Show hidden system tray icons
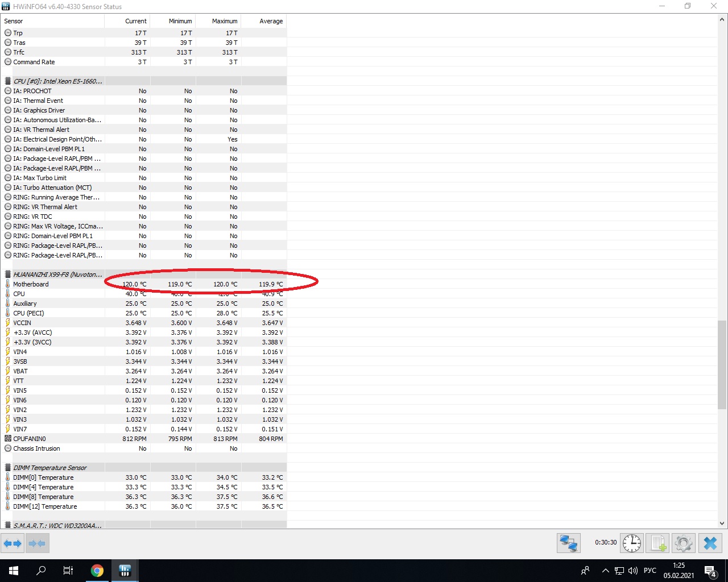Image resolution: width=728 pixels, height=582 pixels. 605,571
